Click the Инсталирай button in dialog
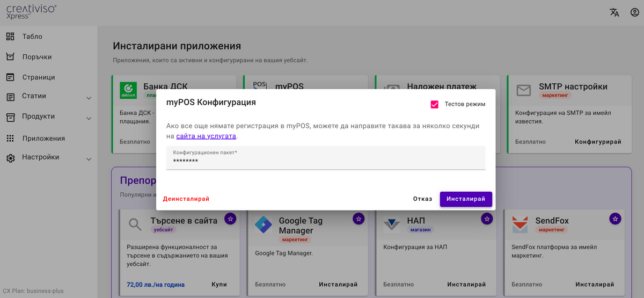 (466, 199)
